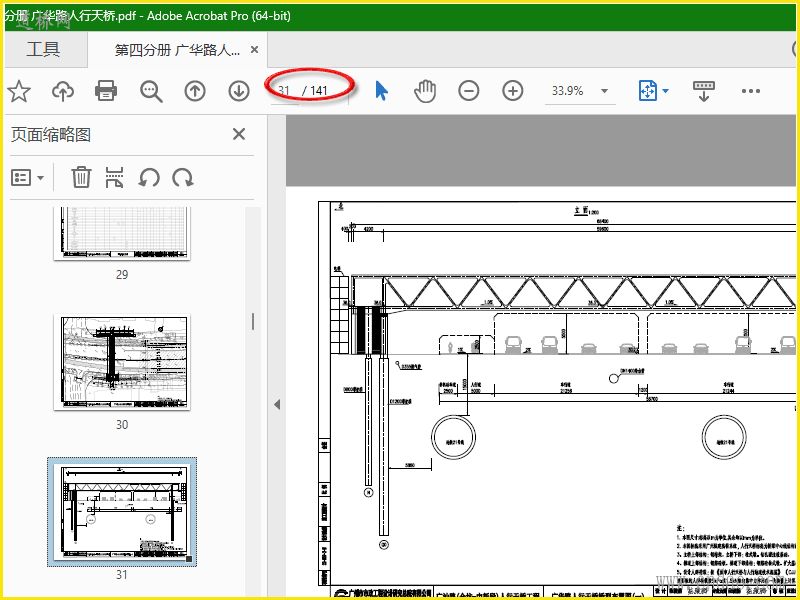
Task: Rotate page counterclockwise
Action: click(149, 178)
